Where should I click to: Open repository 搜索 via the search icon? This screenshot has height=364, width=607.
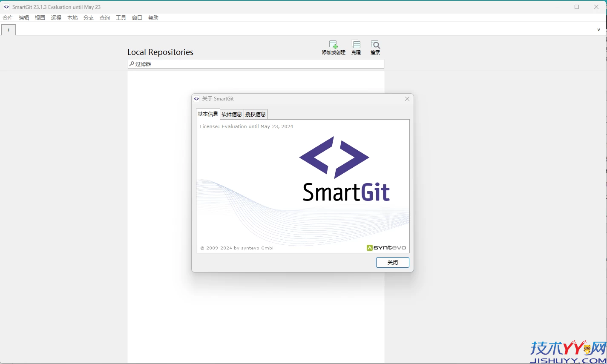375,47
